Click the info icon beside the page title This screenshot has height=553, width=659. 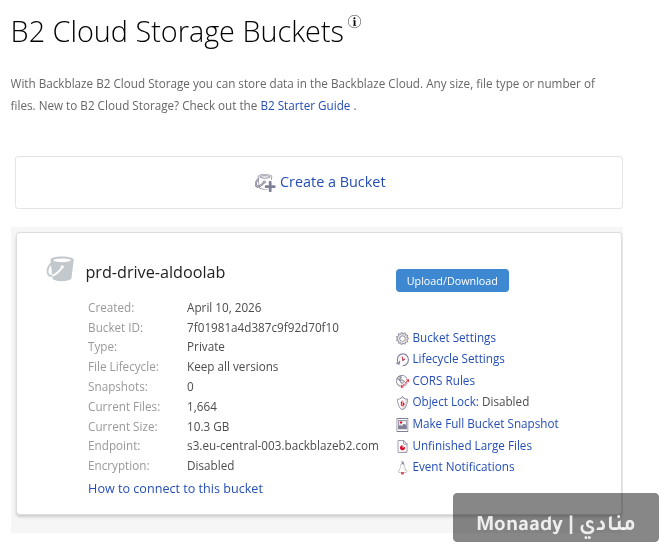coord(354,21)
